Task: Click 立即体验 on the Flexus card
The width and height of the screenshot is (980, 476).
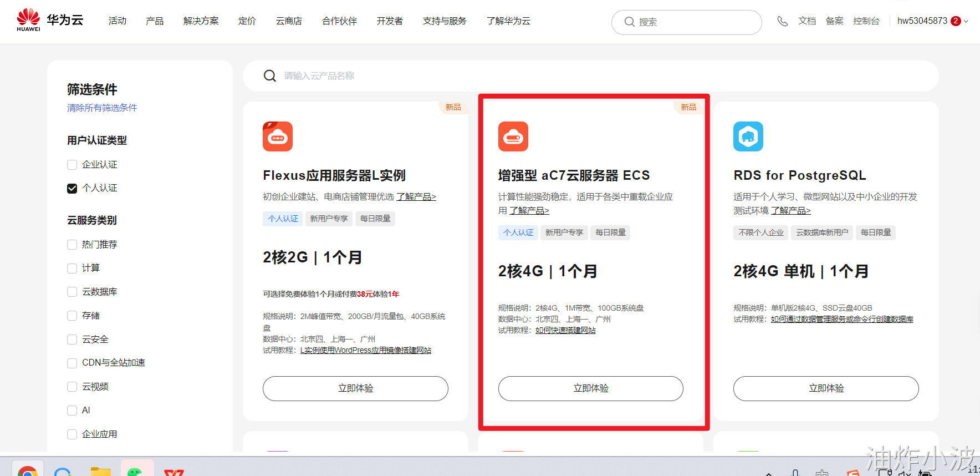Action: 355,388
